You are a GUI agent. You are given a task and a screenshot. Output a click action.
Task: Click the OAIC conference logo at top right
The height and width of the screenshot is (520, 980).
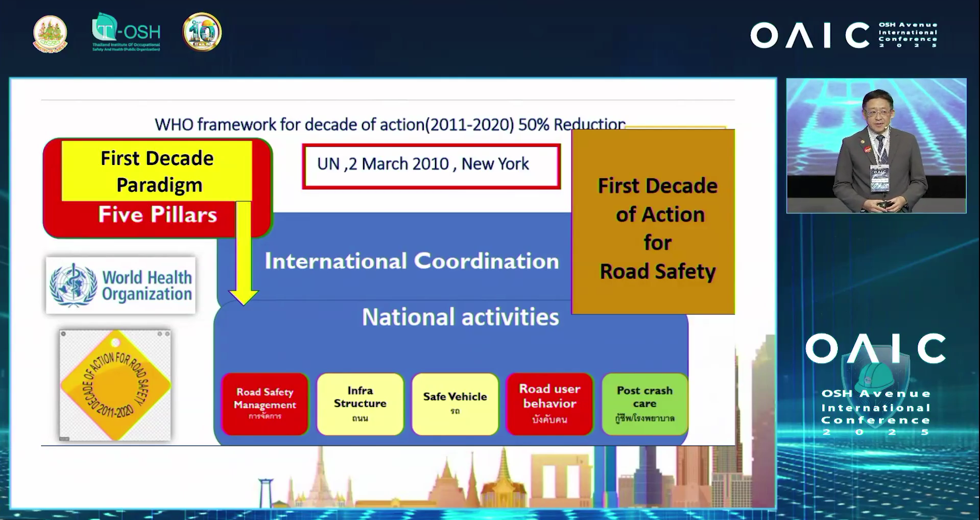click(x=843, y=35)
